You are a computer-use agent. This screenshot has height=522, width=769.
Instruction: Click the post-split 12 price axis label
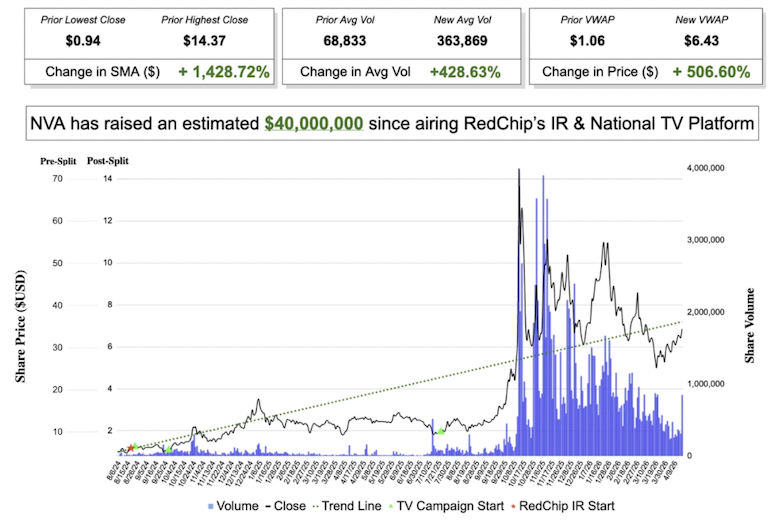(107, 221)
